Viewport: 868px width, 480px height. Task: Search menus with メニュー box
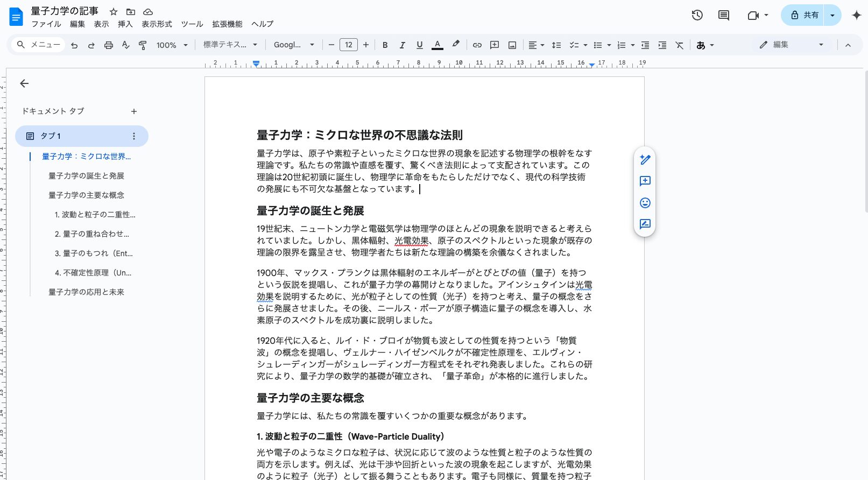pyautogui.click(x=38, y=45)
